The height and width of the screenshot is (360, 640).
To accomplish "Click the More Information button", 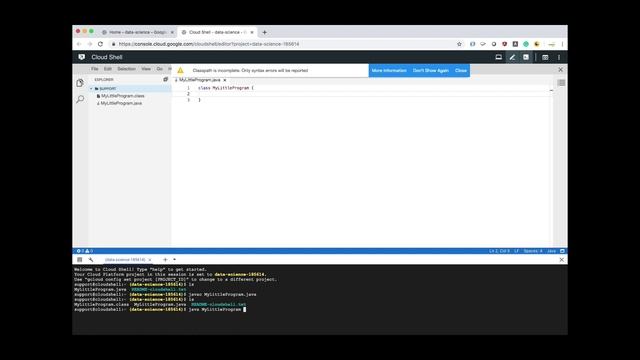I will tap(389, 71).
